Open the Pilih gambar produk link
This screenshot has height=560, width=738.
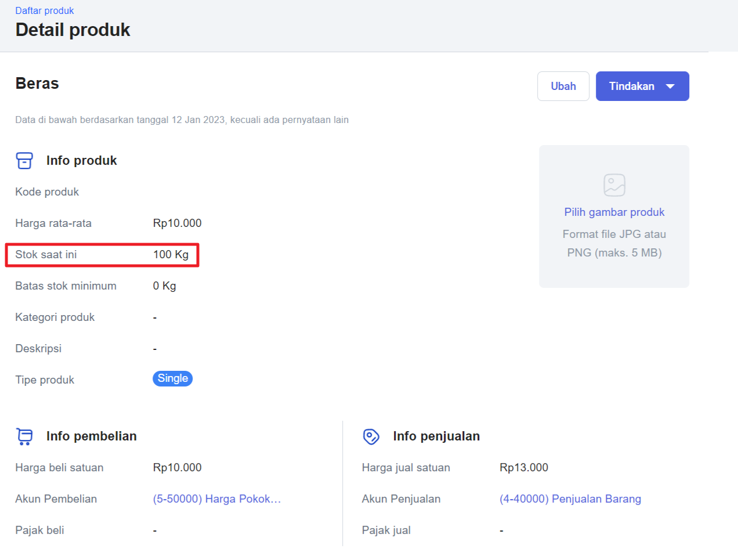pyautogui.click(x=614, y=212)
